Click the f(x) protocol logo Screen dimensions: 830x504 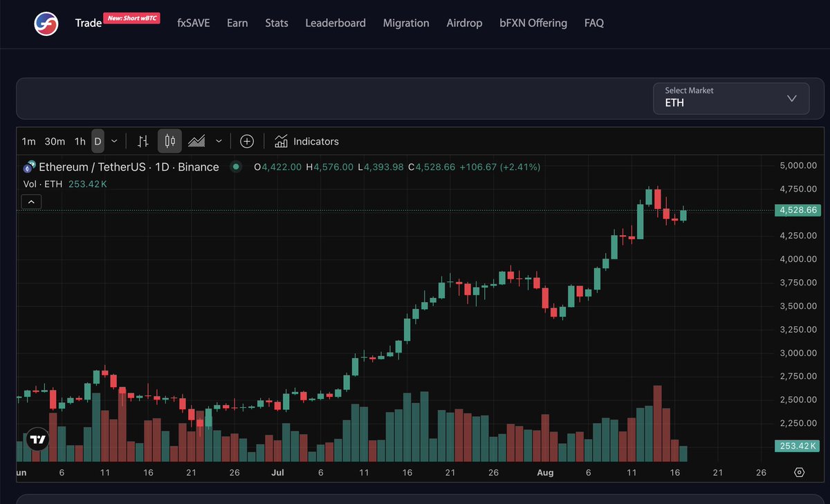coord(47,23)
